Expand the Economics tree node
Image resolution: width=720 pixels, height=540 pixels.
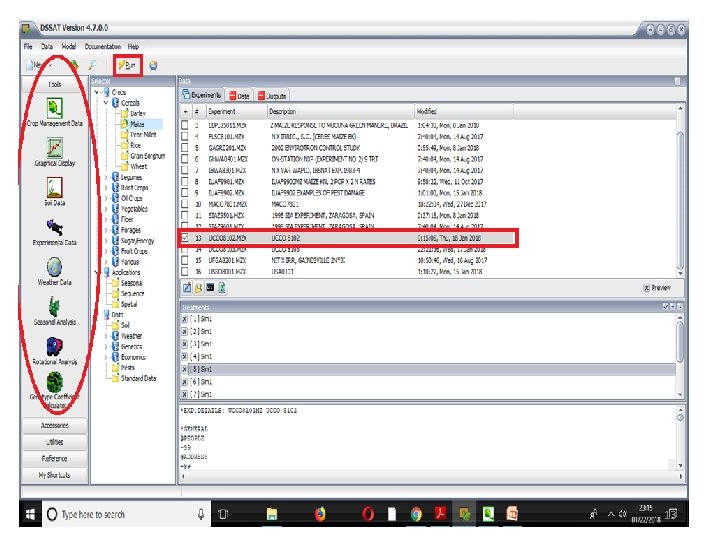pos(106,357)
